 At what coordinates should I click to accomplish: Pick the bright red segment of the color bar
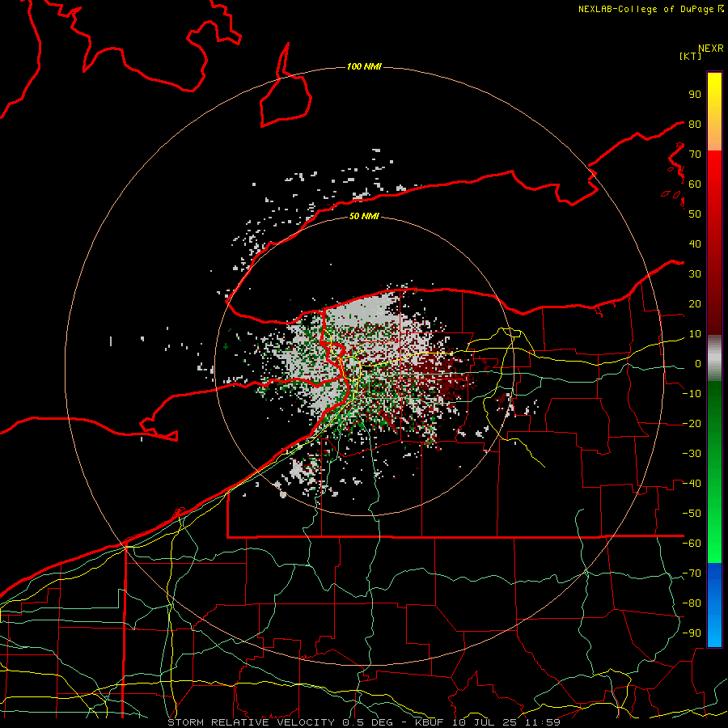pyautogui.click(x=714, y=170)
